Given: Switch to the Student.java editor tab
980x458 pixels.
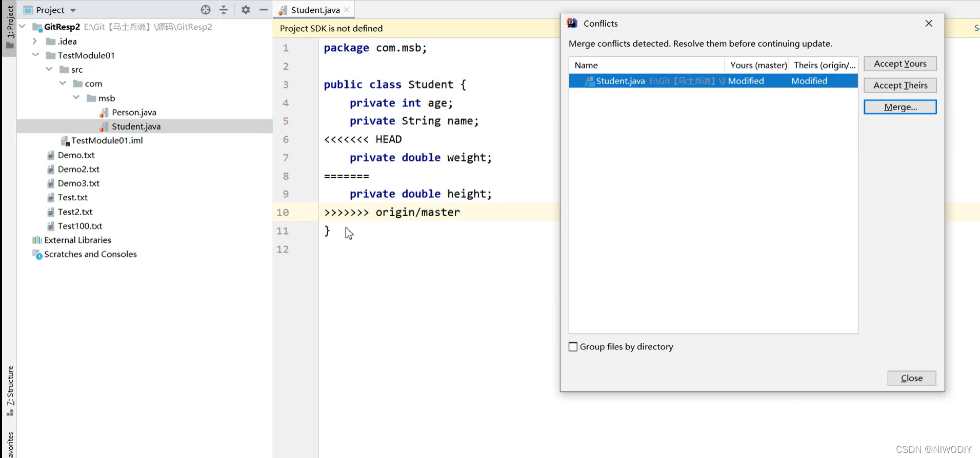Looking at the screenshot, I should 315,10.
